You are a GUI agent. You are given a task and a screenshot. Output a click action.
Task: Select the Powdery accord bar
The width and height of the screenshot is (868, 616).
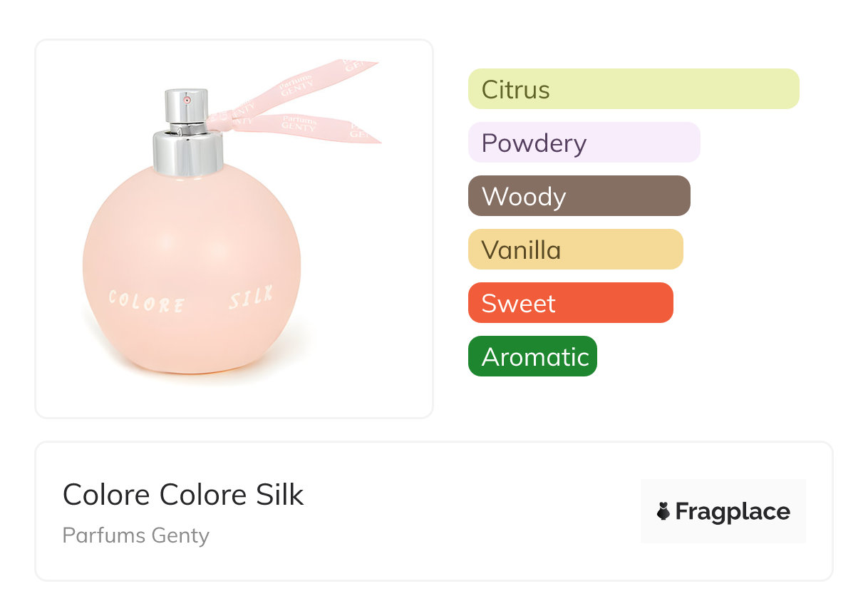pyautogui.click(x=584, y=143)
